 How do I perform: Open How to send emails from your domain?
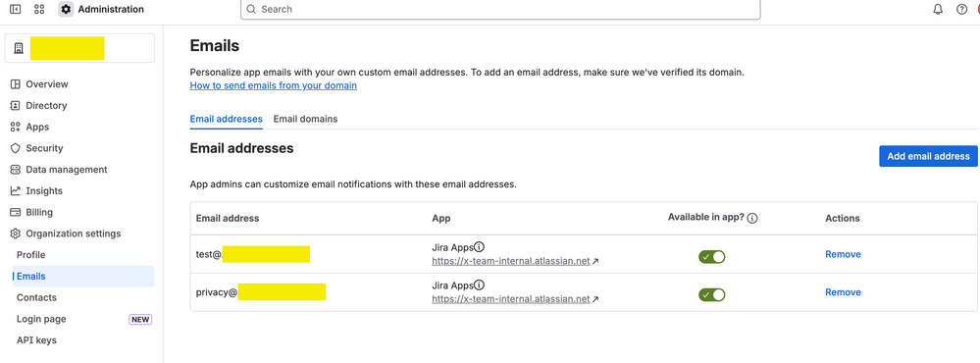click(x=273, y=85)
